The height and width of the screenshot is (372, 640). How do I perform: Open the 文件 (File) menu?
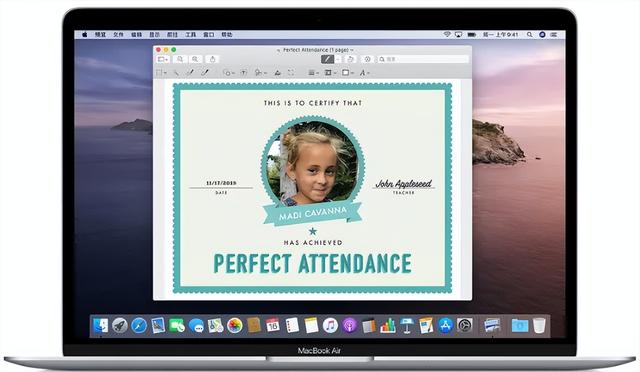[x=118, y=35]
